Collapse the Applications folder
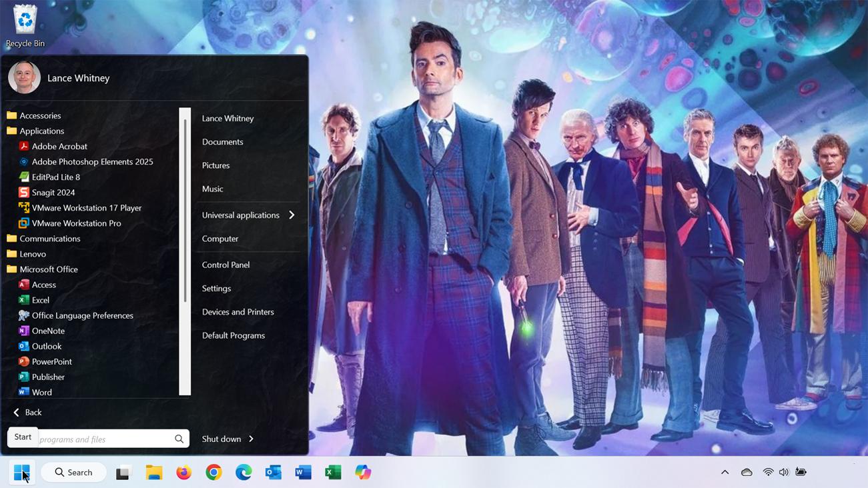Image resolution: width=868 pixels, height=488 pixels. coord(35,131)
